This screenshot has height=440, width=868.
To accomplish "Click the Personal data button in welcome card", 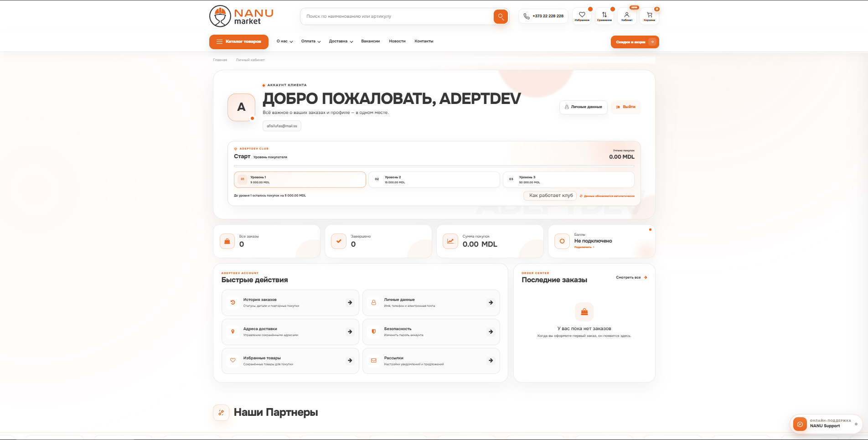I will click(583, 107).
